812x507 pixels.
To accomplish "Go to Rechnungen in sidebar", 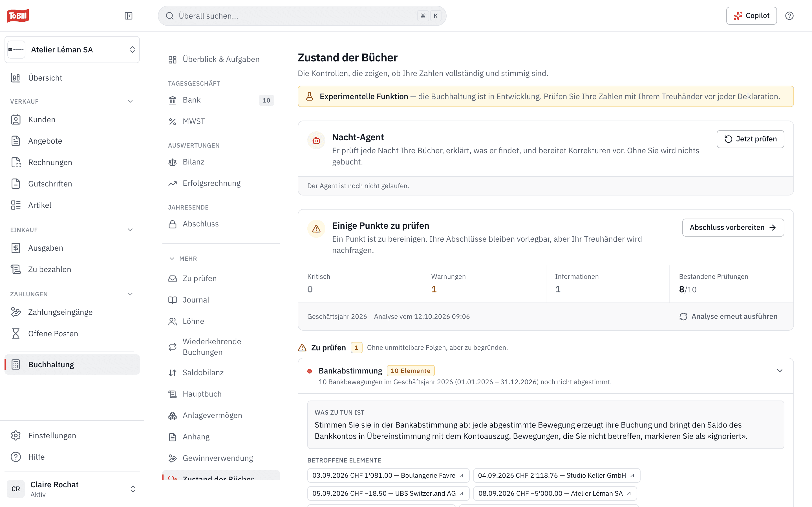I will [72, 162].
